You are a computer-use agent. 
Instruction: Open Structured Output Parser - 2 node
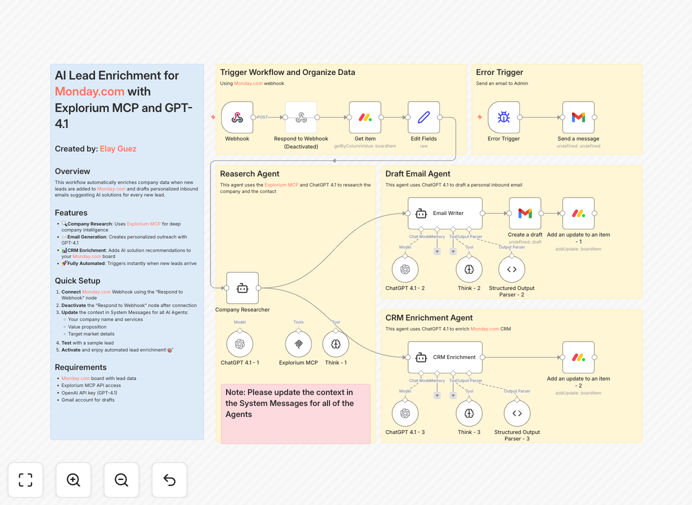pyautogui.click(x=511, y=269)
